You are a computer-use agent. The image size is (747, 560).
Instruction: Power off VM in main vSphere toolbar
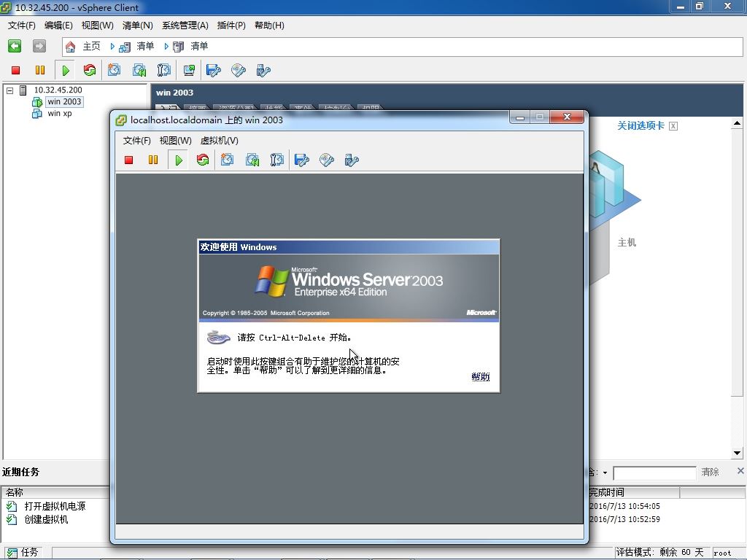click(16, 71)
